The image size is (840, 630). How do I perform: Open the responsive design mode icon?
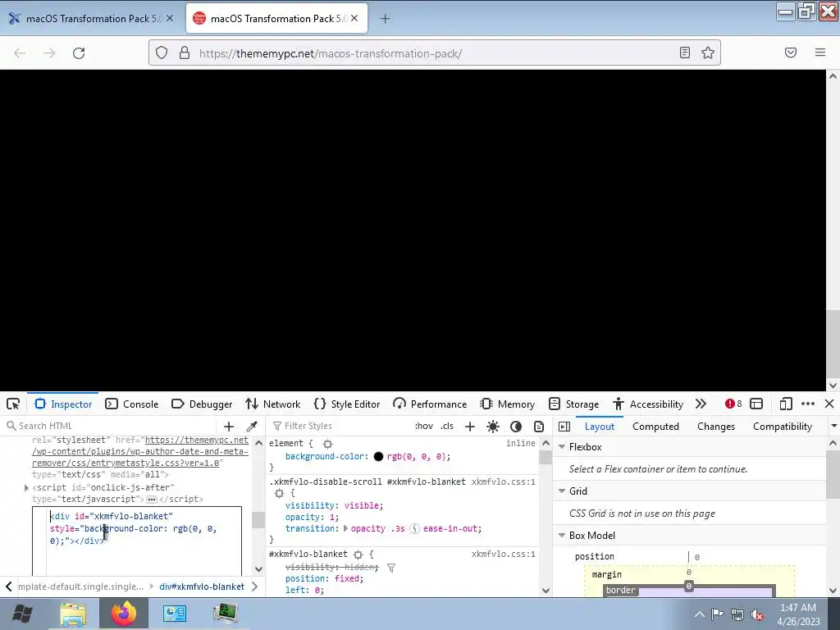[x=785, y=404]
